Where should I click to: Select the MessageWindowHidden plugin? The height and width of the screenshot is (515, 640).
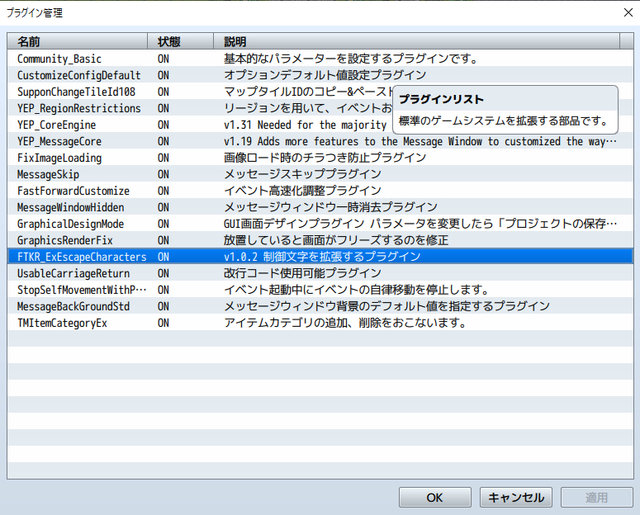point(320,207)
